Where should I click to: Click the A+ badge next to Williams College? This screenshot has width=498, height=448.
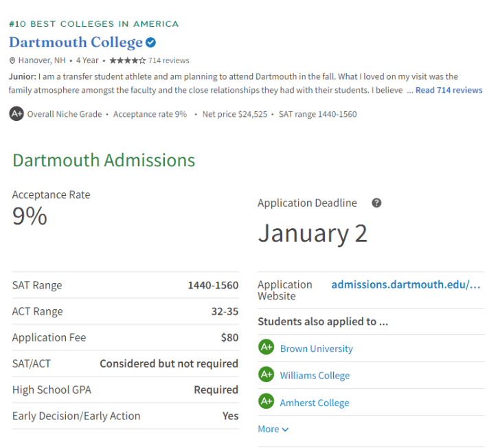tap(266, 374)
